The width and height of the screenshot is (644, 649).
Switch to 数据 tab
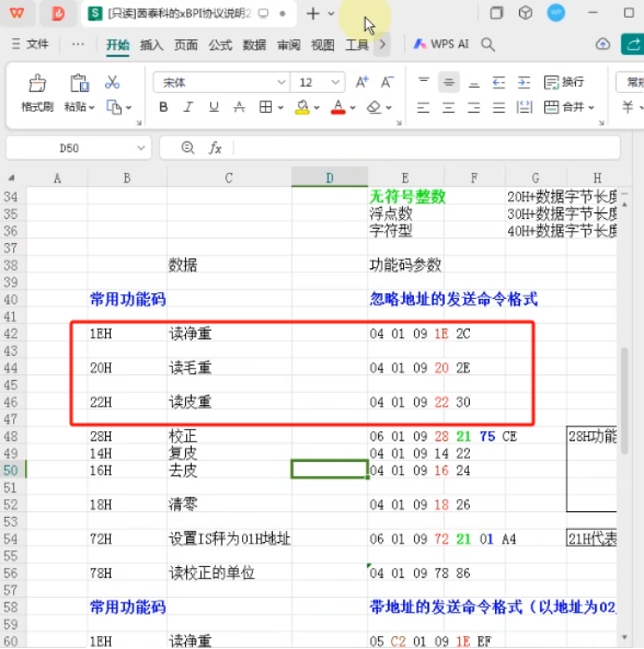pyautogui.click(x=254, y=45)
